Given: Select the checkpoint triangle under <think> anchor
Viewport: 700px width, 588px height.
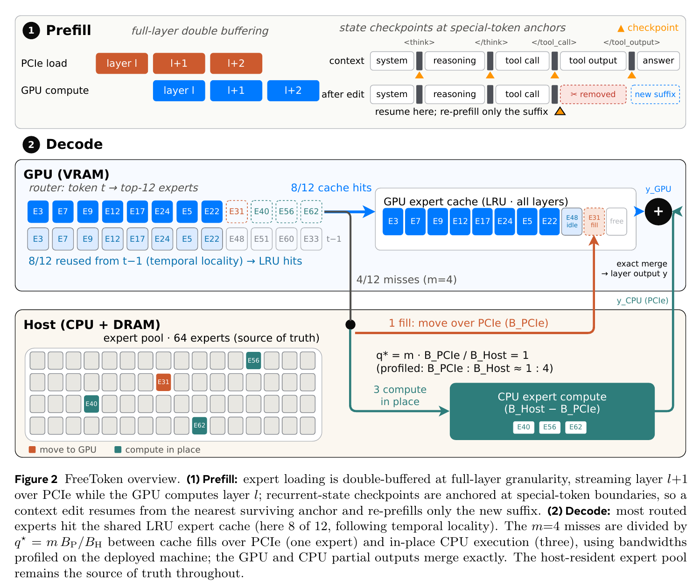Looking at the screenshot, I should coord(420,75).
